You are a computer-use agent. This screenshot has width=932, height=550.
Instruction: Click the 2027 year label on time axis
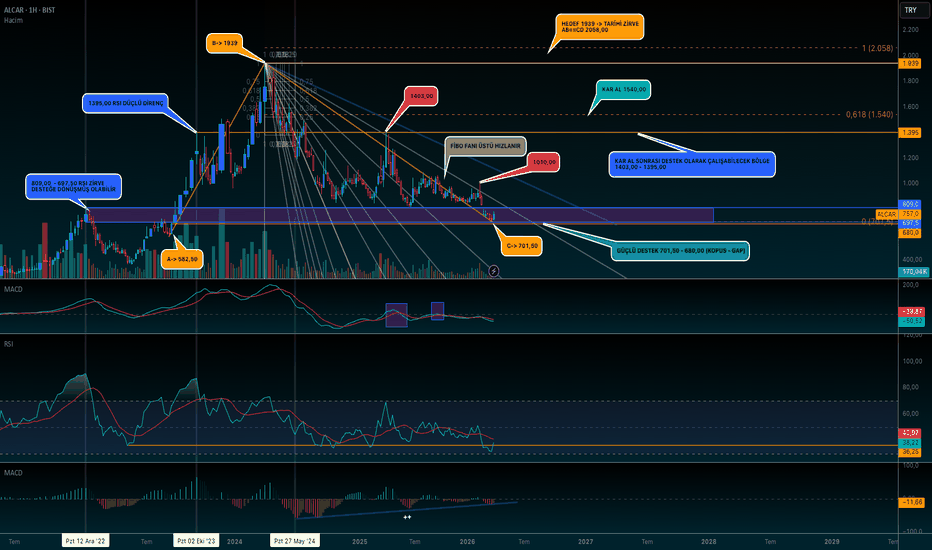coord(585,542)
